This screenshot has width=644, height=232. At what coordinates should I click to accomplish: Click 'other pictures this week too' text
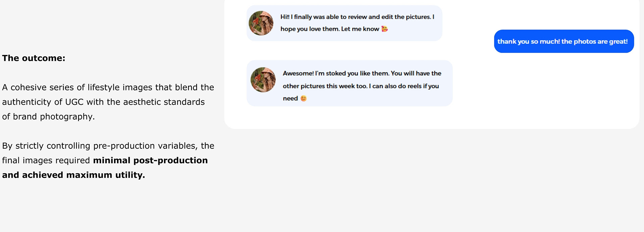(324, 86)
